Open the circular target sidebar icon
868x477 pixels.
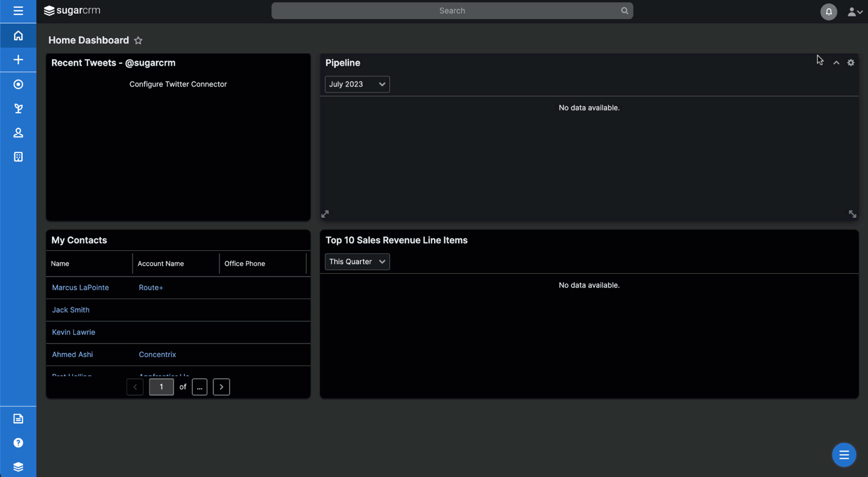coord(18,84)
